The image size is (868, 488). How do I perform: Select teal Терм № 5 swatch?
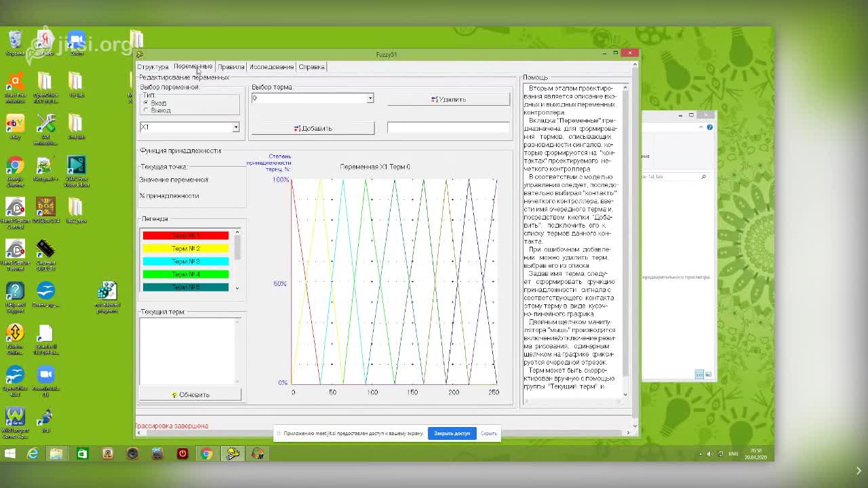(186, 287)
